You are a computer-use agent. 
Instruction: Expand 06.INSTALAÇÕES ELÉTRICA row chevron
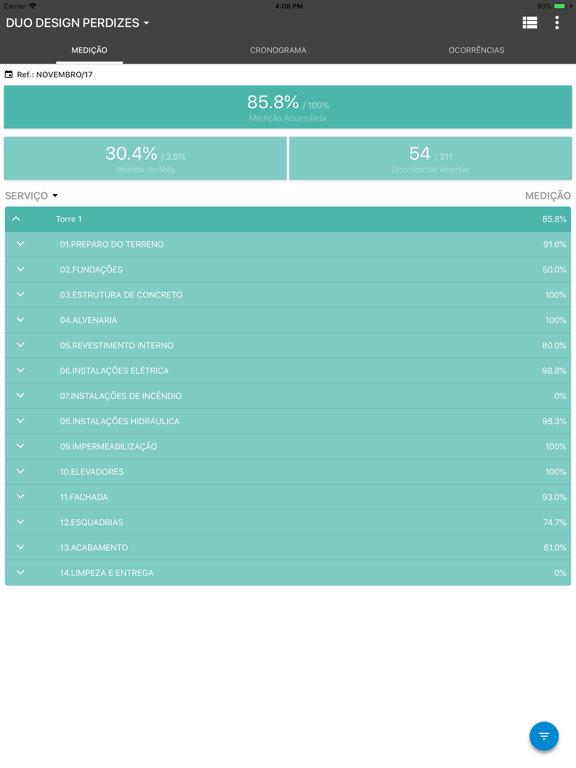click(x=21, y=370)
